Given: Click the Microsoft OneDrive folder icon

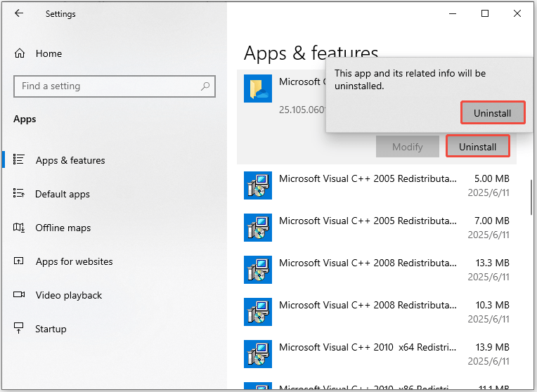Looking at the screenshot, I should point(258,89).
